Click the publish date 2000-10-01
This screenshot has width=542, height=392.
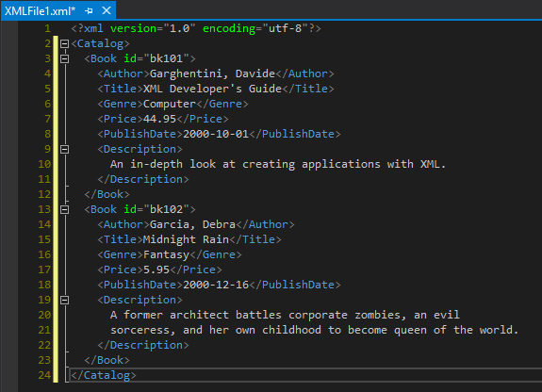click(216, 134)
